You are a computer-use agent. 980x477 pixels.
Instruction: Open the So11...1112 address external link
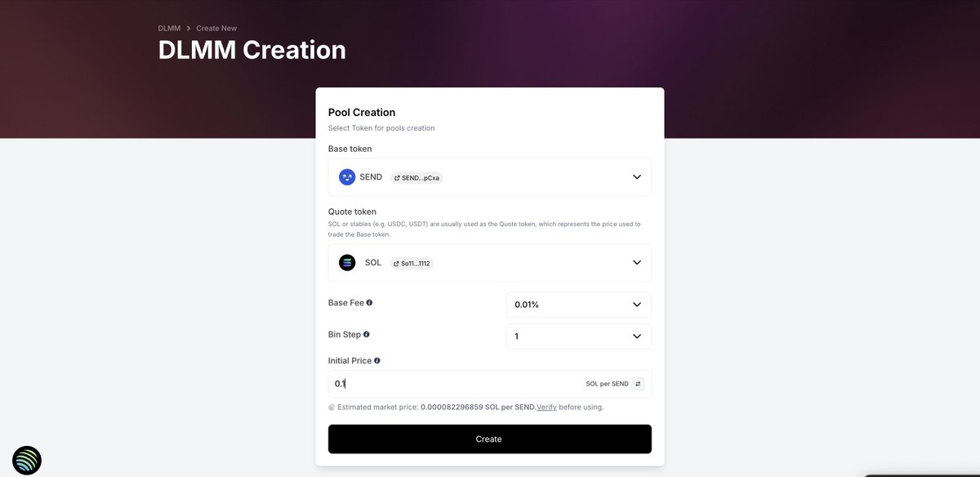coord(412,263)
